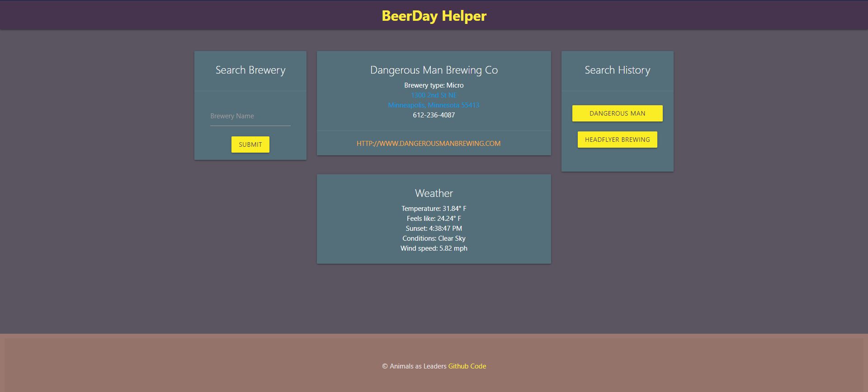Image resolution: width=868 pixels, height=392 pixels.
Task: Click the Animals as Leaders copyright text
Action: click(414, 366)
